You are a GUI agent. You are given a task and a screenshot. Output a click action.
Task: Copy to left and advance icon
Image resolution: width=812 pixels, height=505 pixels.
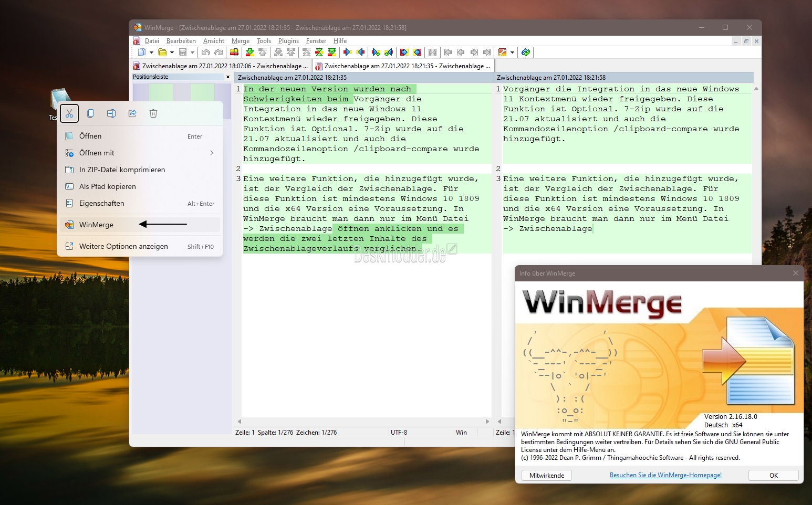coord(389,52)
